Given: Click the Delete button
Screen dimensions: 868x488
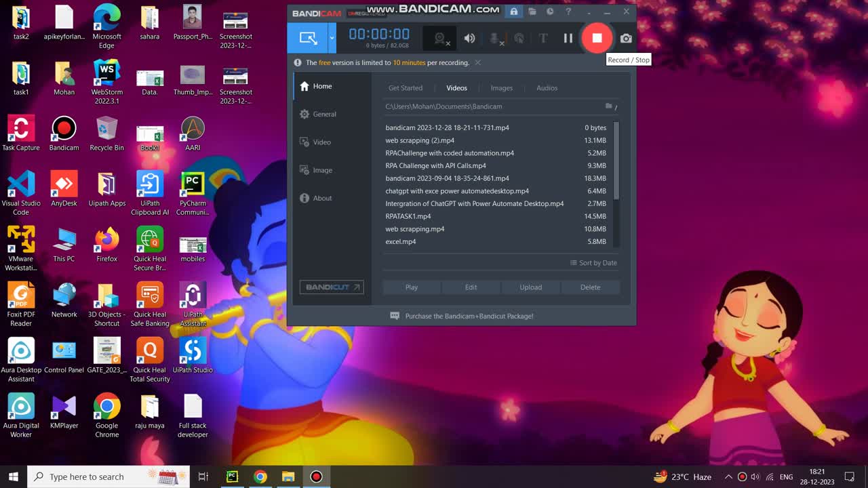Looking at the screenshot, I should (x=590, y=287).
